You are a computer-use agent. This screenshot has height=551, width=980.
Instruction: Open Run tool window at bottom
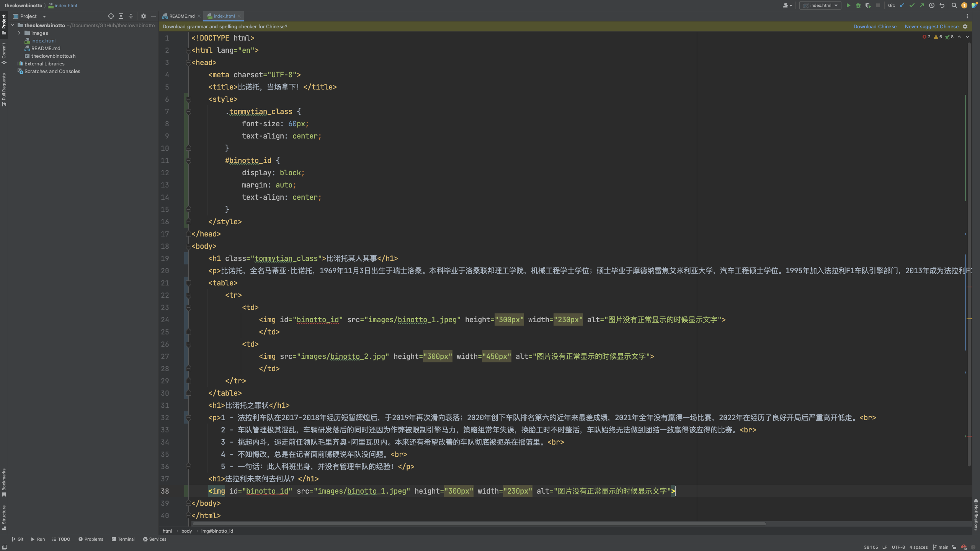[x=38, y=539]
